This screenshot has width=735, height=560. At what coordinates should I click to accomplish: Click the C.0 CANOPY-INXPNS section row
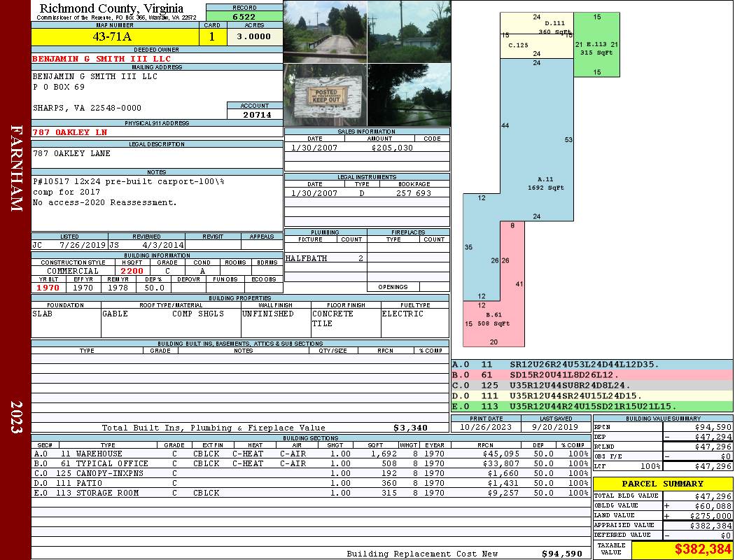click(311, 473)
